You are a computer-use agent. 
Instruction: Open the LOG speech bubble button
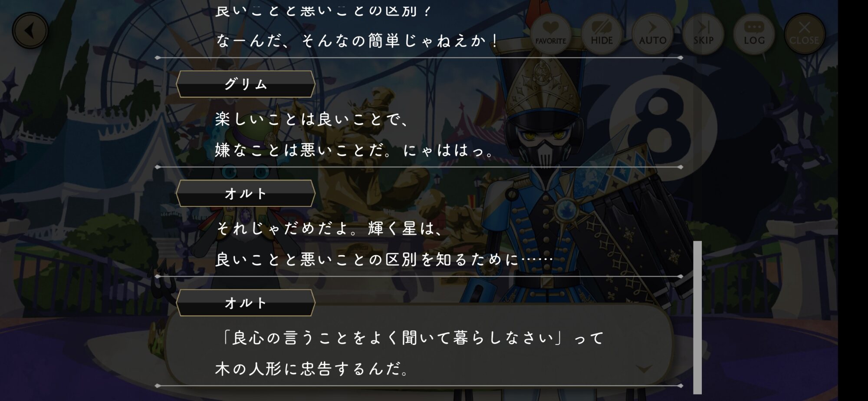754,33
